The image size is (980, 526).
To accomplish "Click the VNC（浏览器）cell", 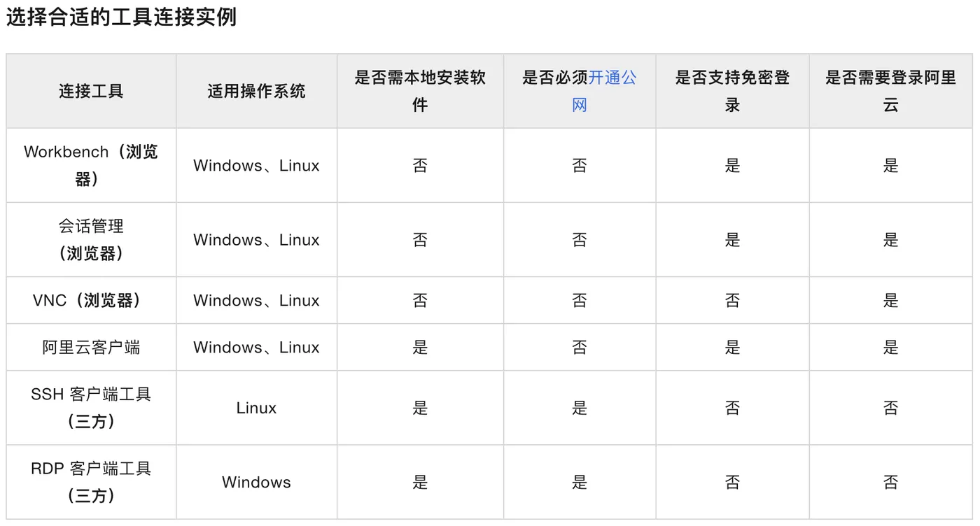I will 91,300.
